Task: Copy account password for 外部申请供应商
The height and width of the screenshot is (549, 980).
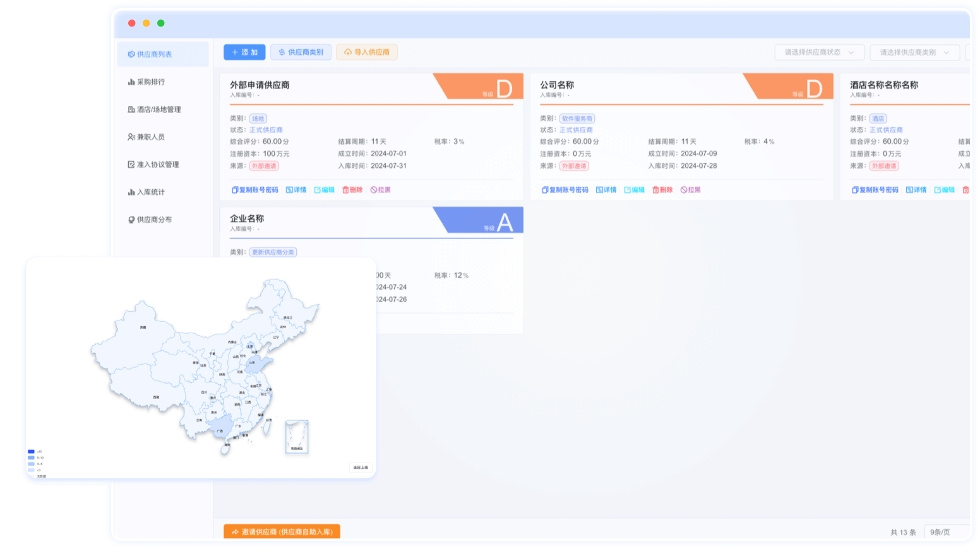Action: pos(255,190)
